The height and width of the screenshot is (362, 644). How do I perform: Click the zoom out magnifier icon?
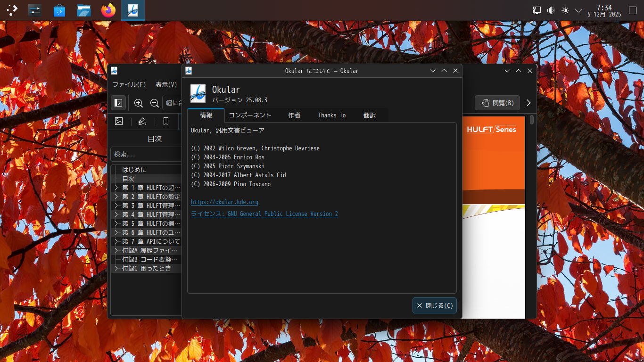pyautogui.click(x=154, y=103)
